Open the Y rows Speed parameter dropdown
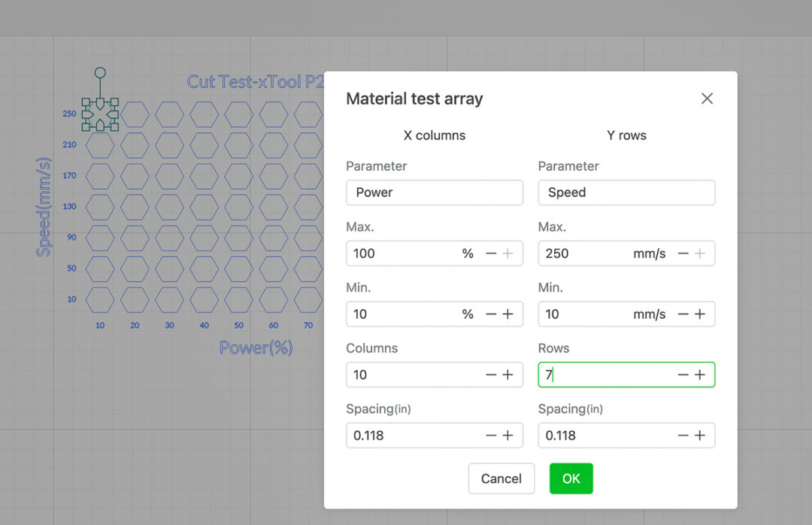This screenshot has height=525, width=812. 626,193
